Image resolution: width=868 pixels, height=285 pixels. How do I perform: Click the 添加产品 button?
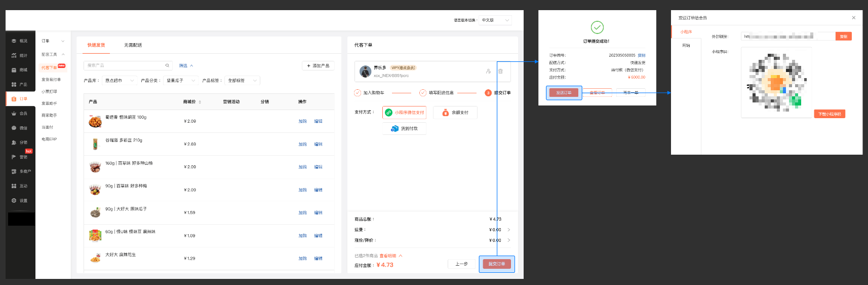click(318, 66)
